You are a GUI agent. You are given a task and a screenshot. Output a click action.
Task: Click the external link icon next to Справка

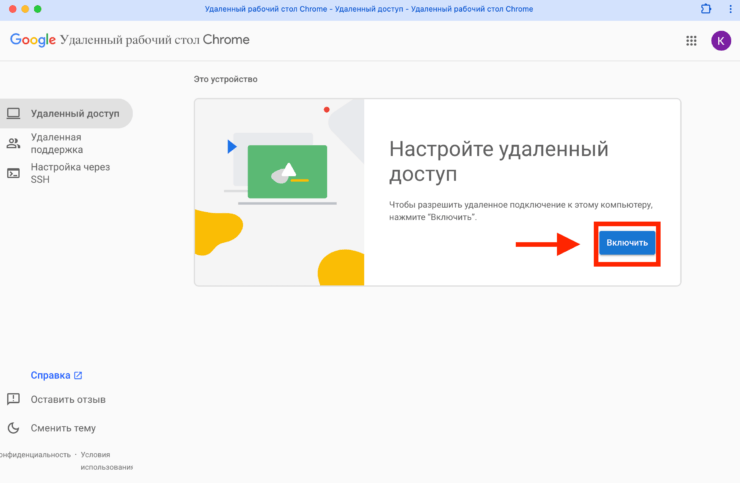(78, 375)
